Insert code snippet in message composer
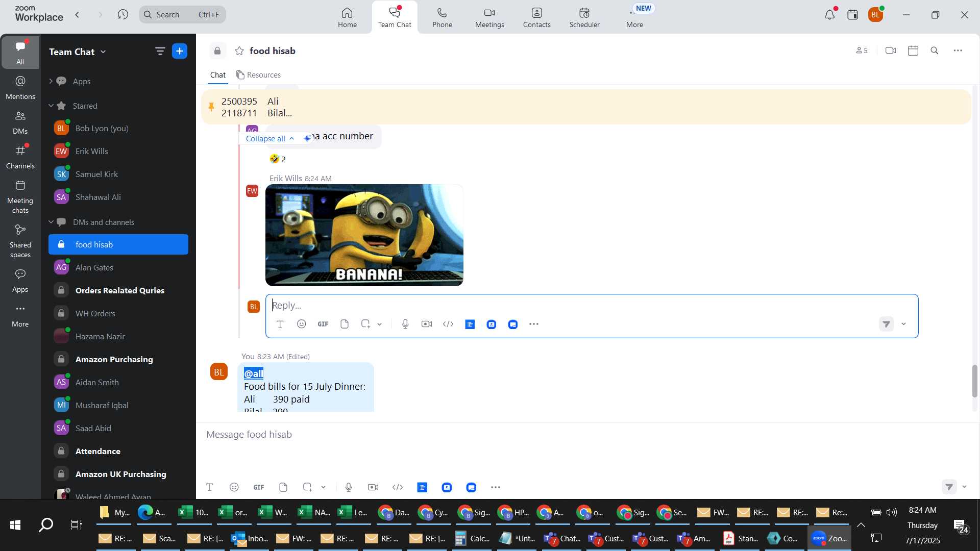 [x=398, y=488]
